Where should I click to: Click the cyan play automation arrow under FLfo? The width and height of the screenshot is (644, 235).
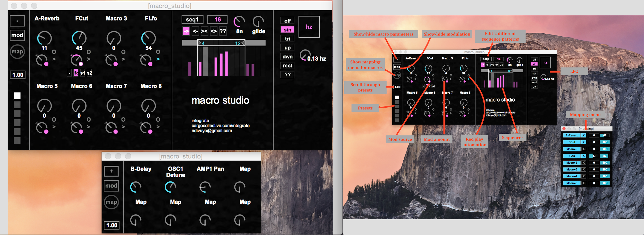pyautogui.click(x=158, y=59)
